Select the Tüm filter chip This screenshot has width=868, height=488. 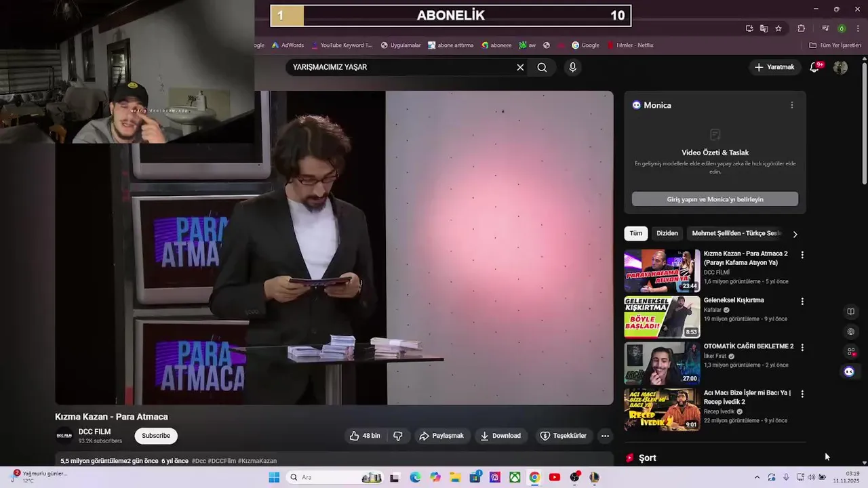[x=635, y=233]
